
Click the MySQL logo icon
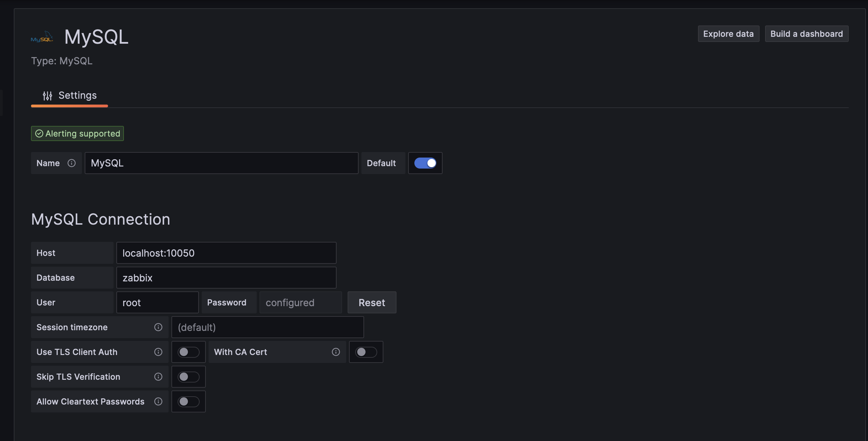click(x=42, y=36)
